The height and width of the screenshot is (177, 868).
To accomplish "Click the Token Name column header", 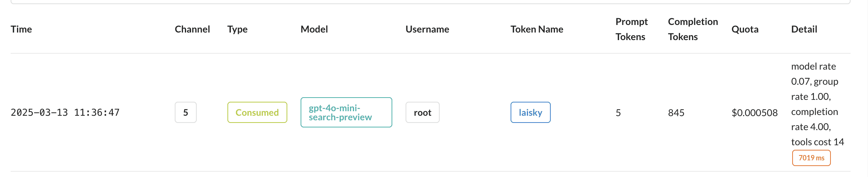I will (537, 29).
